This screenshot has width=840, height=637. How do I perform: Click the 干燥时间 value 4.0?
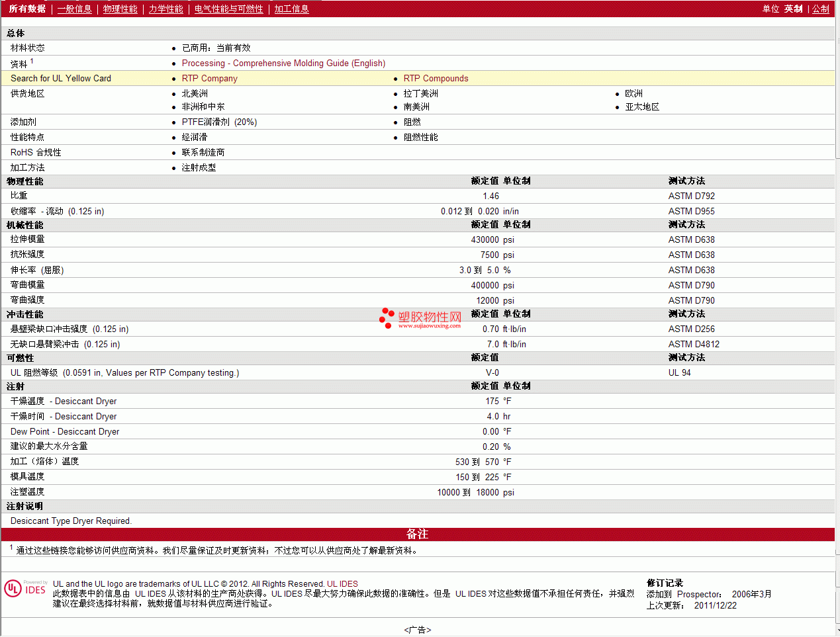click(492, 416)
